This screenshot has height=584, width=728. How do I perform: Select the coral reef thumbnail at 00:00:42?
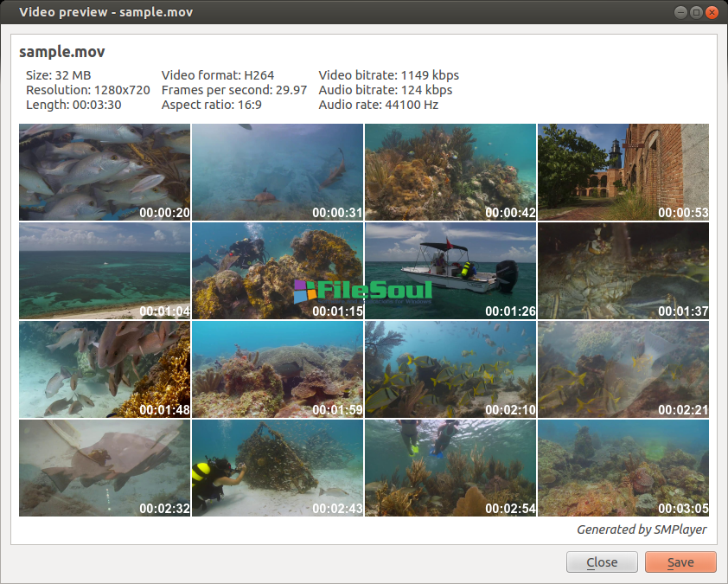coord(450,172)
